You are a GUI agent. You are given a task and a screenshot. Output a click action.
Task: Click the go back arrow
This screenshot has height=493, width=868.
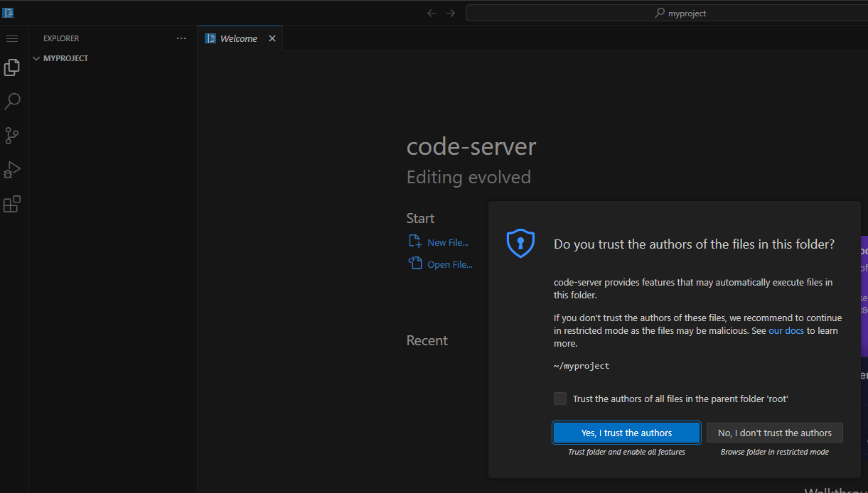pos(432,13)
